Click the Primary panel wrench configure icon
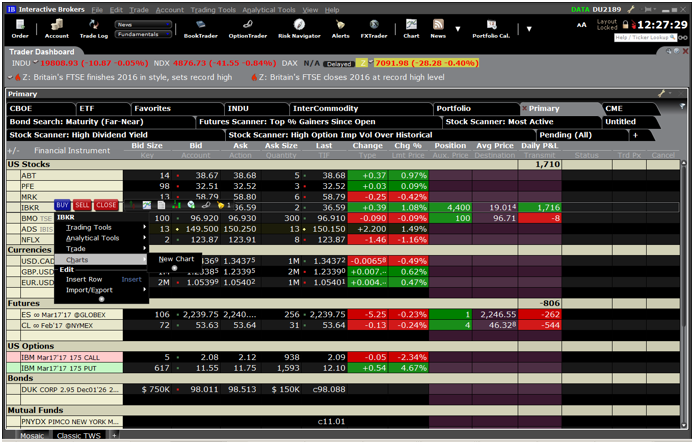This screenshot has height=442, width=694. pyautogui.click(x=661, y=93)
